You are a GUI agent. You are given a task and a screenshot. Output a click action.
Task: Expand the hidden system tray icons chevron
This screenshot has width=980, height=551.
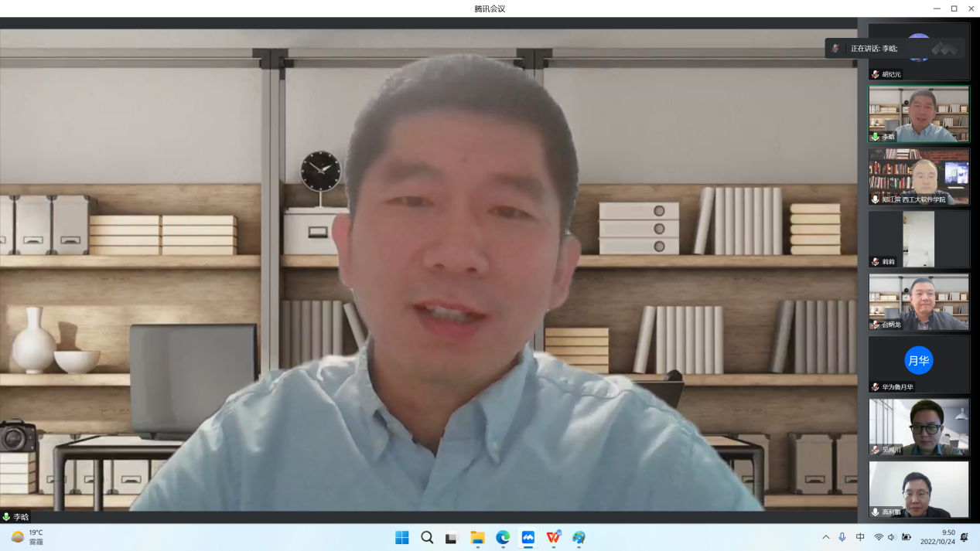pos(826,537)
